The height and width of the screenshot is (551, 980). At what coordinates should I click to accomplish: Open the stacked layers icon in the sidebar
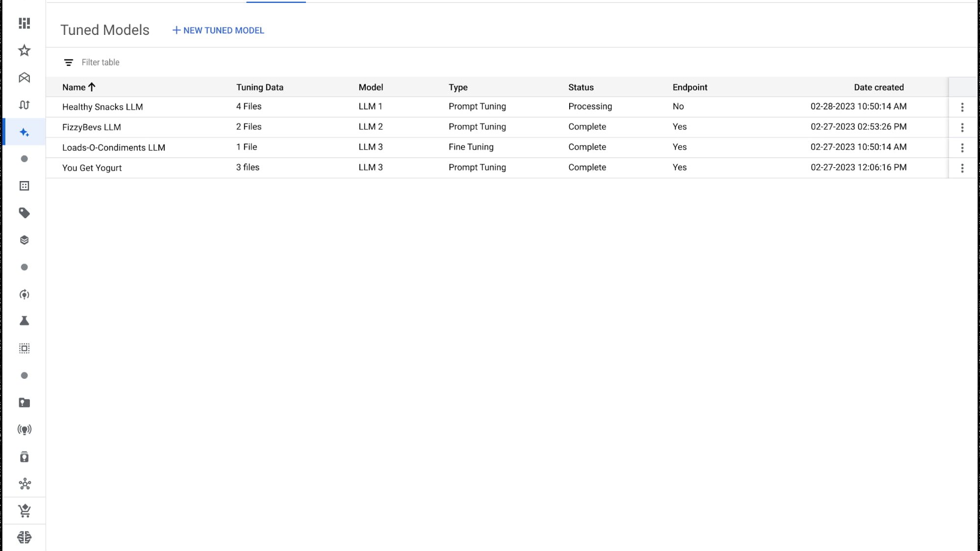pyautogui.click(x=24, y=240)
